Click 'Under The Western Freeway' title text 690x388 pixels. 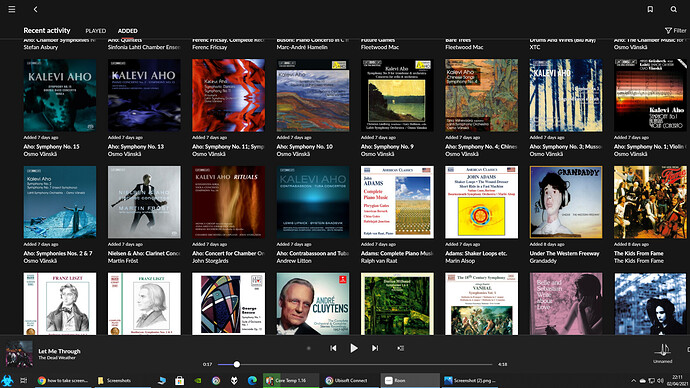pyautogui.click(x=564, y=253)
